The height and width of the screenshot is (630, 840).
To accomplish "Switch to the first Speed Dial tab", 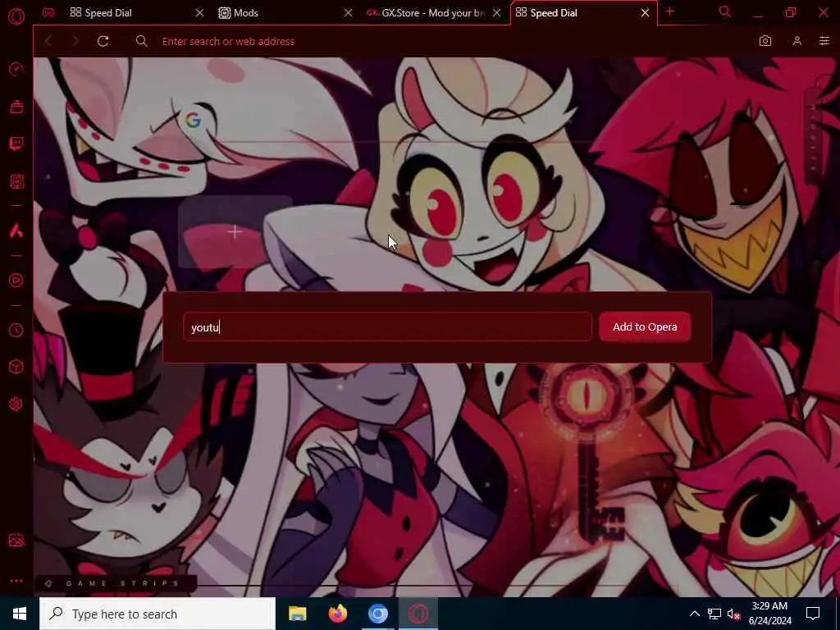I will pyautogui.click(x=107, y=13).
